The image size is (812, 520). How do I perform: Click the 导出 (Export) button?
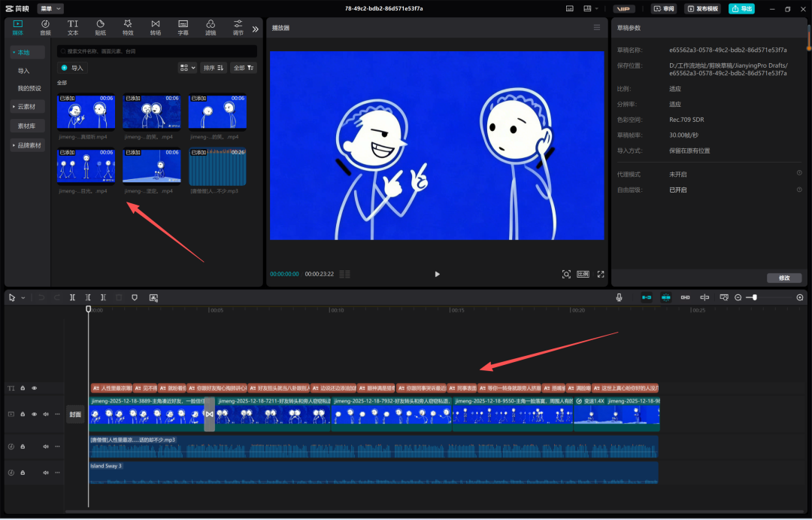[741, 8]
